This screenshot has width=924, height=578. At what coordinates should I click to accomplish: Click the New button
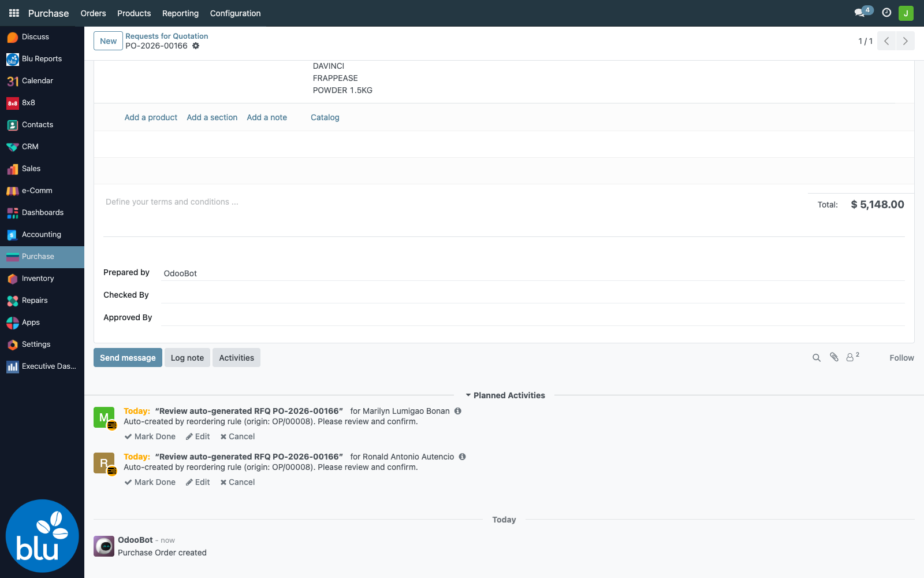pos(108,41)
